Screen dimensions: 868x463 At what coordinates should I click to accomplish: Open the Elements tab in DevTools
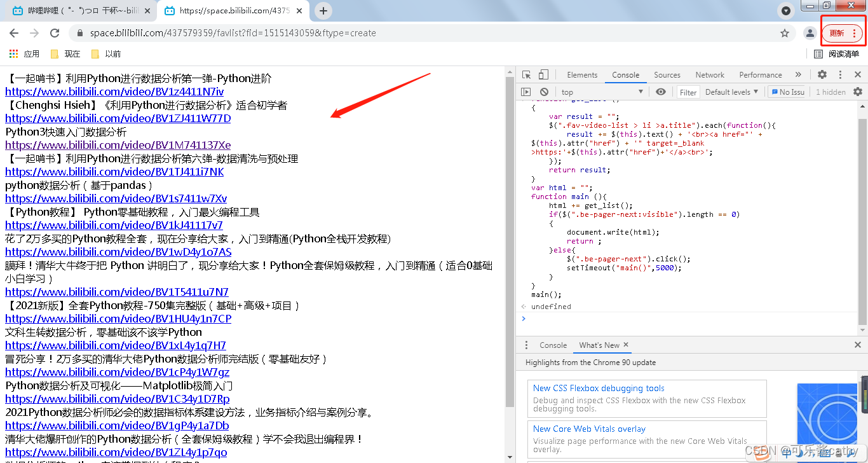pyautogui.click(x=582, y=75)
